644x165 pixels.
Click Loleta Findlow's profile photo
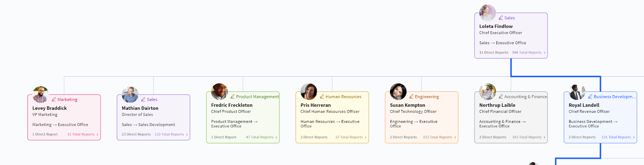[487, 13]
